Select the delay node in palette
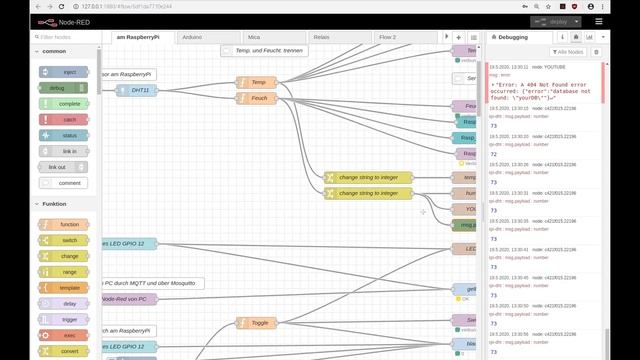The width and height of the screenshot is (640, 360). 63,304
